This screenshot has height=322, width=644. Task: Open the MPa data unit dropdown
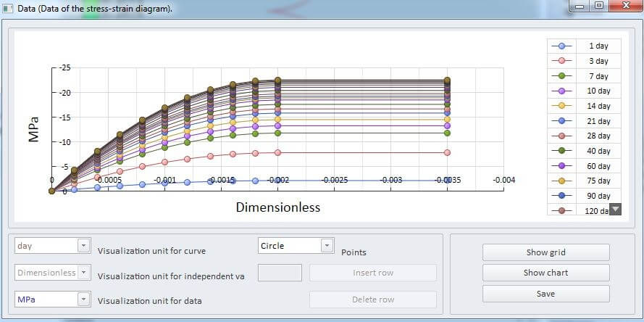click(x=84, y=300)
